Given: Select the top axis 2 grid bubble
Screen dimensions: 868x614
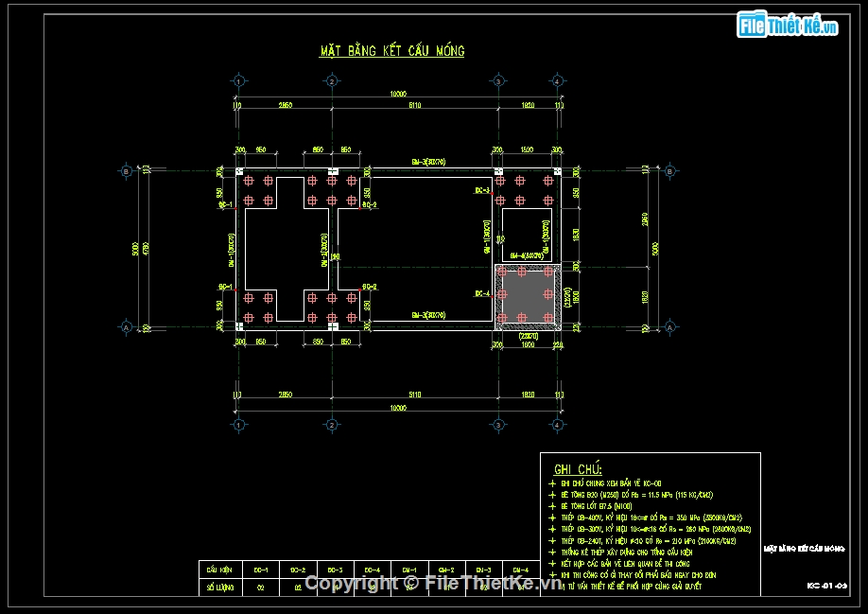Looking at the screenshot, I should (332, 81).
